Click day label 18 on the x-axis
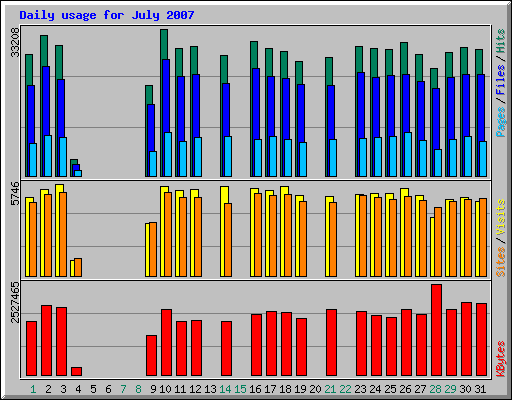This screenshot has width=512, height=400. [x=285, y=389]
